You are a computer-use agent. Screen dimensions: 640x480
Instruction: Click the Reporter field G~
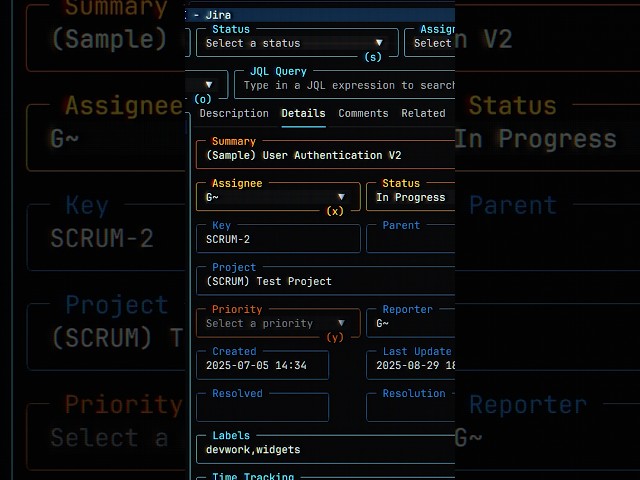(411, 323)
